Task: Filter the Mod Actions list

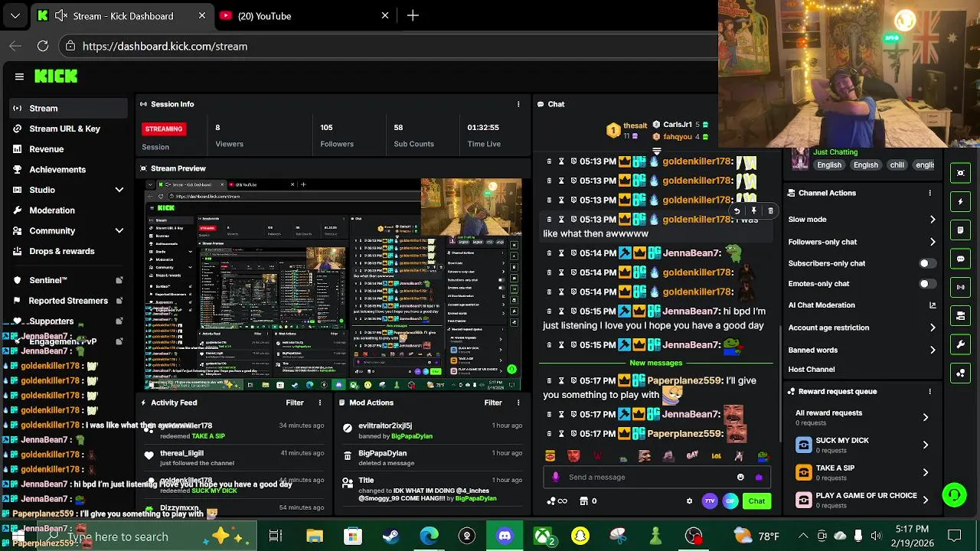Action: [x=493, y=403]
